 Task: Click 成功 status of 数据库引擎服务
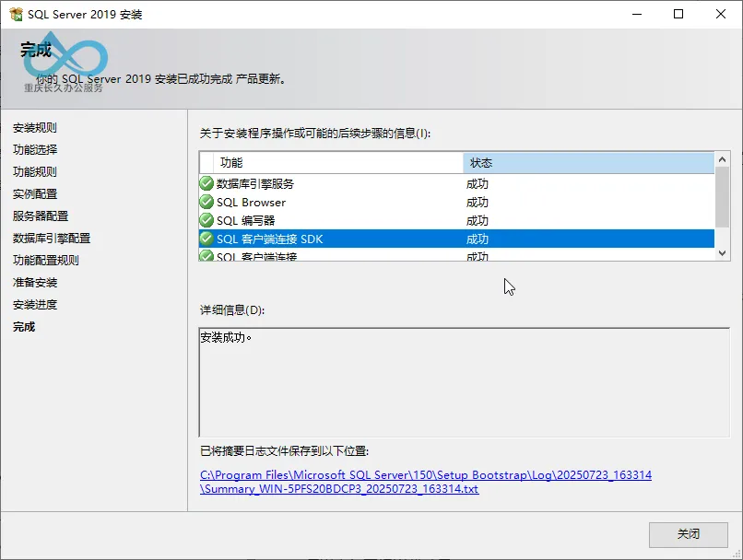coord(478,183)
